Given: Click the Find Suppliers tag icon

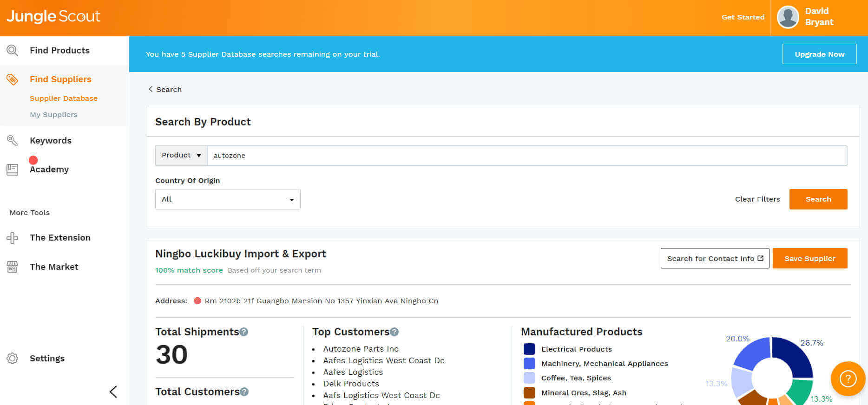Looking at the screenshot, I should point(13,79).
